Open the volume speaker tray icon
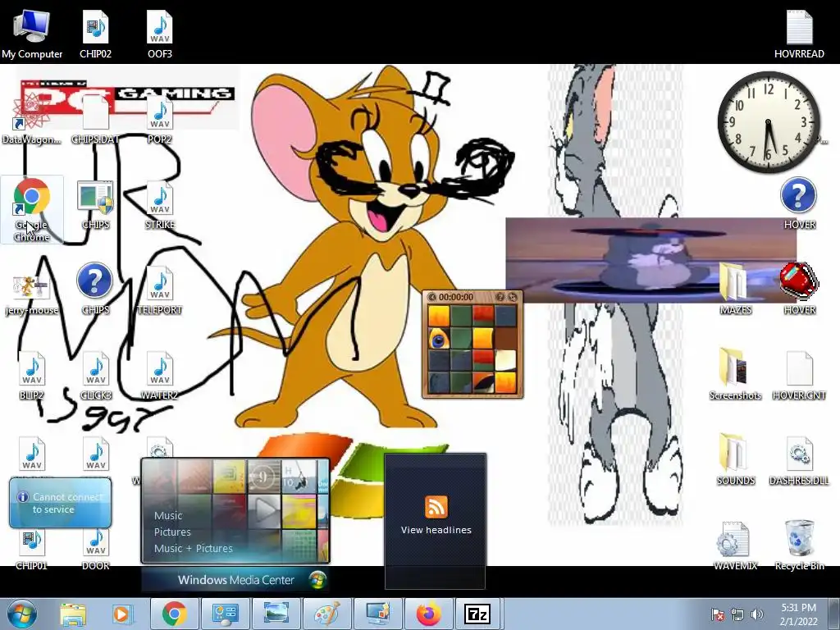The width and height of the screenshot is (840, 630). point(756,614)
